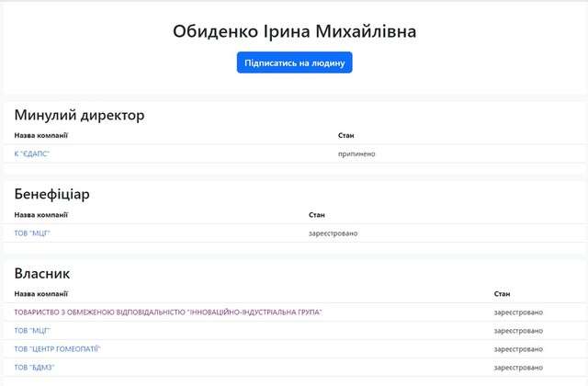Click 'зареєстровано' status for ЦЕНТР ГОМЕОПАТІЇ
Image resolution: width=588 pixels, height=386 pixels.
(x=518, y=349)
